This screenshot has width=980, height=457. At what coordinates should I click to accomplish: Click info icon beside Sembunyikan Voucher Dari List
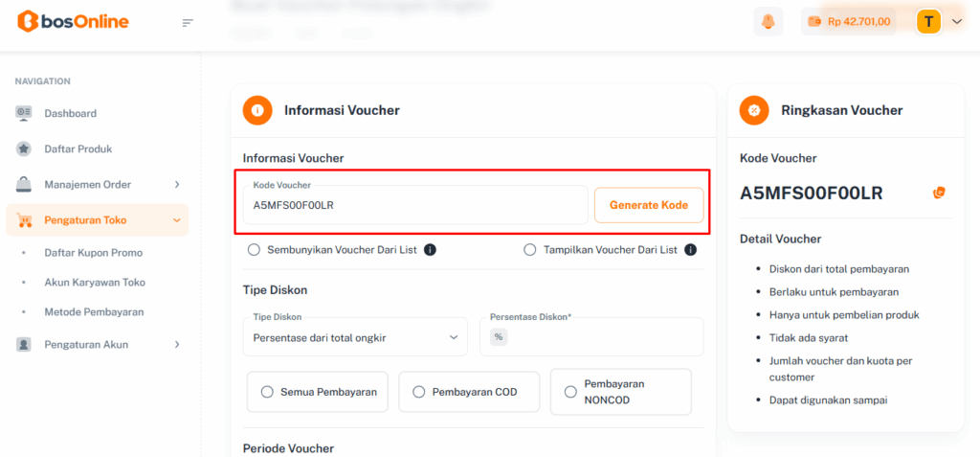coord(430,250)
